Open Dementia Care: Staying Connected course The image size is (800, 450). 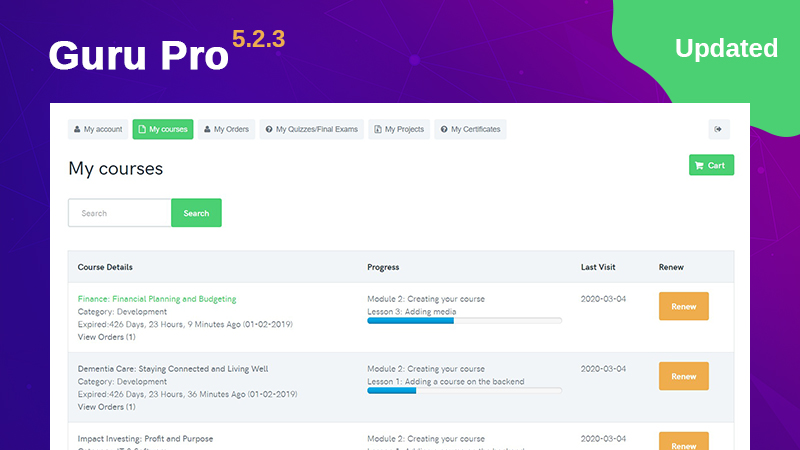coord(173,369)
